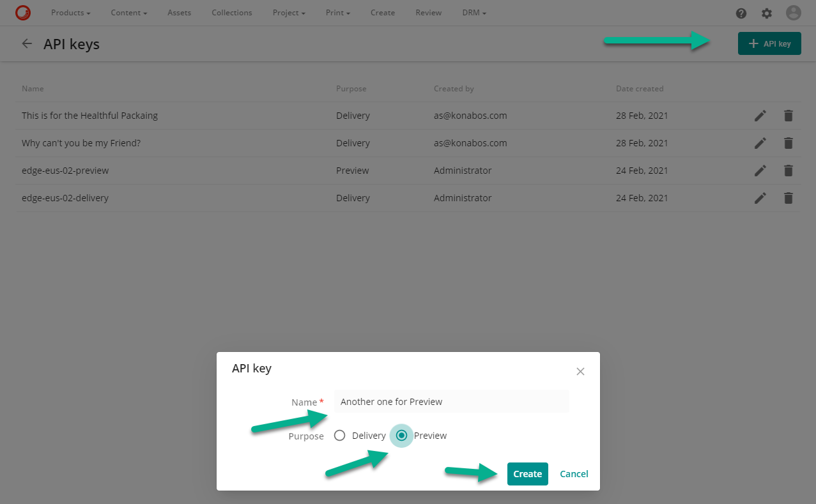Screen dimensions: 816x504
Task: Click the Name input field
Action: click(x=451, y=402)
